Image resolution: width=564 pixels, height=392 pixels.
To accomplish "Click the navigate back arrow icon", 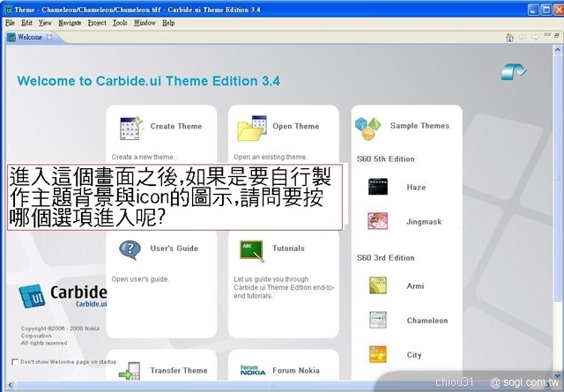I will (523, 37).
